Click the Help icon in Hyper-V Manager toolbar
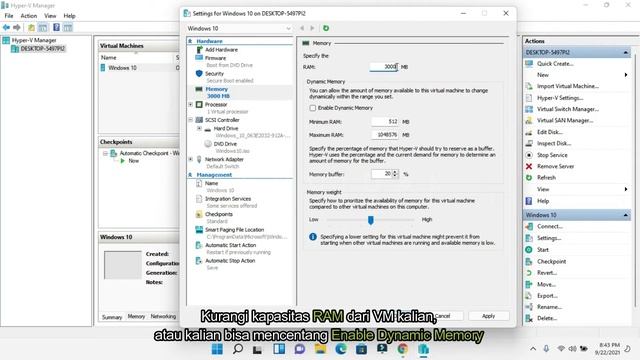This screenshot has width=640, height=360. pyautogui.click(x=56, y=27)
